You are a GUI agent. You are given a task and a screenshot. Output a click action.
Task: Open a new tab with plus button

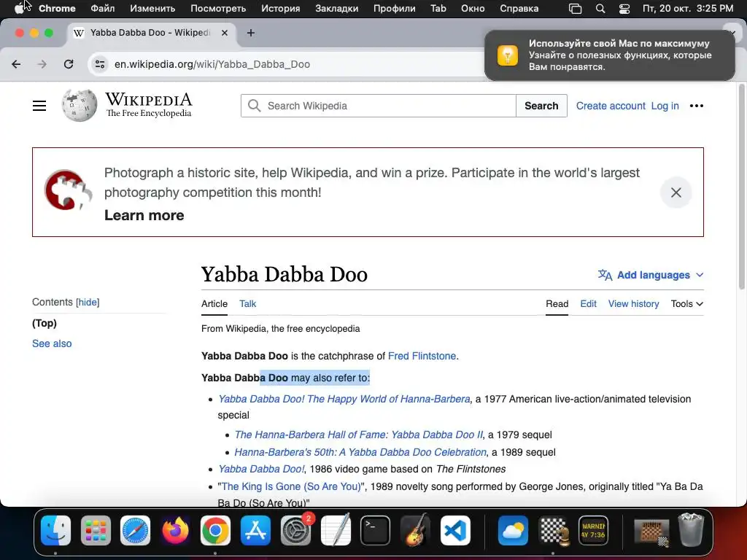[251, 33]
